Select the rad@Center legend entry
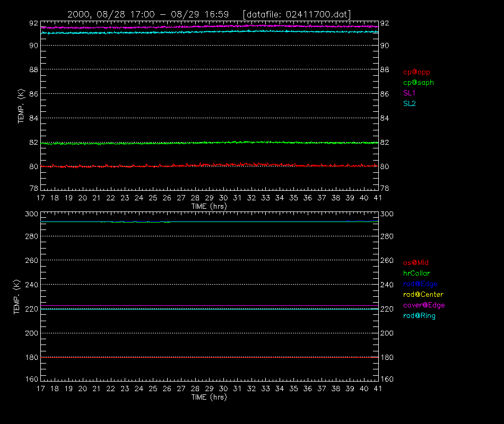This screenshot has height=424, width=504. pyautogui.click(x=423, y=295)
